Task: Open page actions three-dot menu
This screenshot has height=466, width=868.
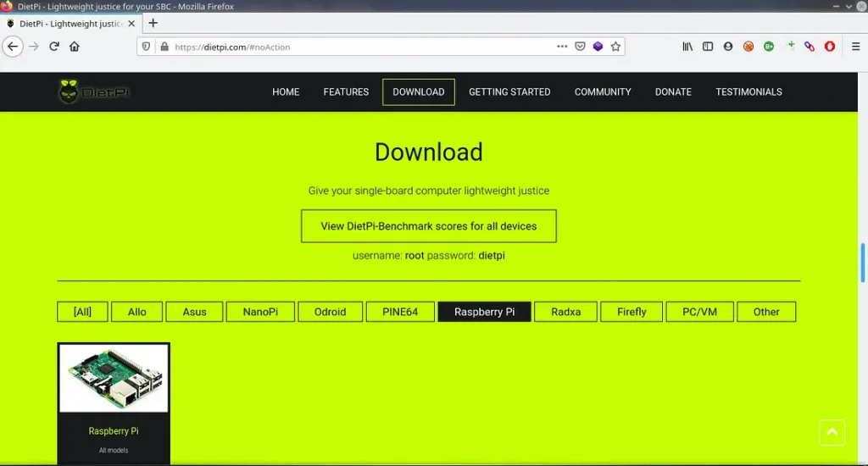Action: pyautogui.click(x=562, y=47)
